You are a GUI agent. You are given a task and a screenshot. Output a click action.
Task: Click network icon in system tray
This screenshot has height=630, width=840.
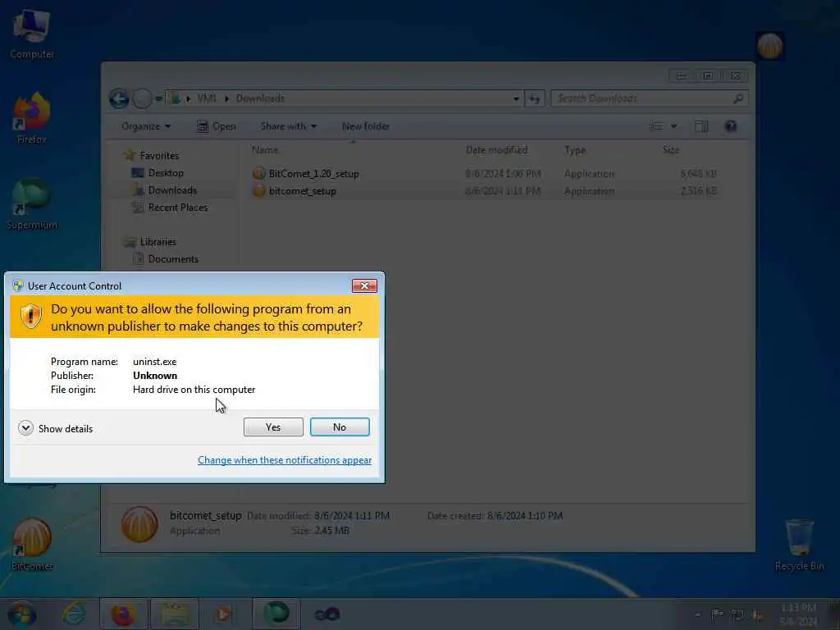(737, 615)
